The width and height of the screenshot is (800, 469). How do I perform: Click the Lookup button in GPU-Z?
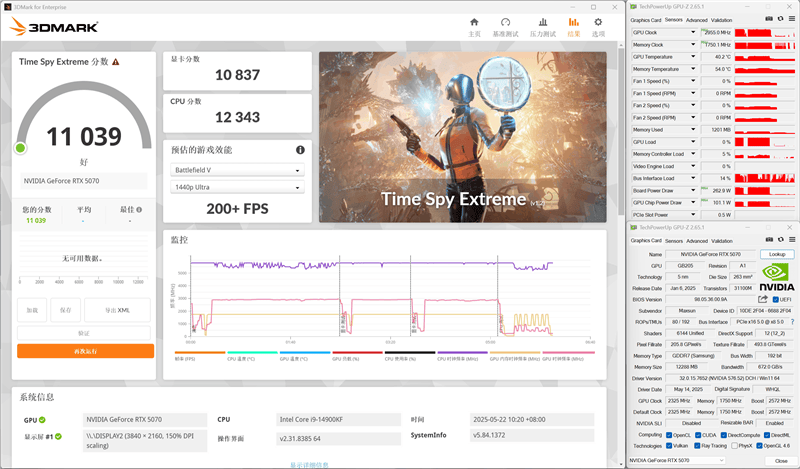point(777,254)
